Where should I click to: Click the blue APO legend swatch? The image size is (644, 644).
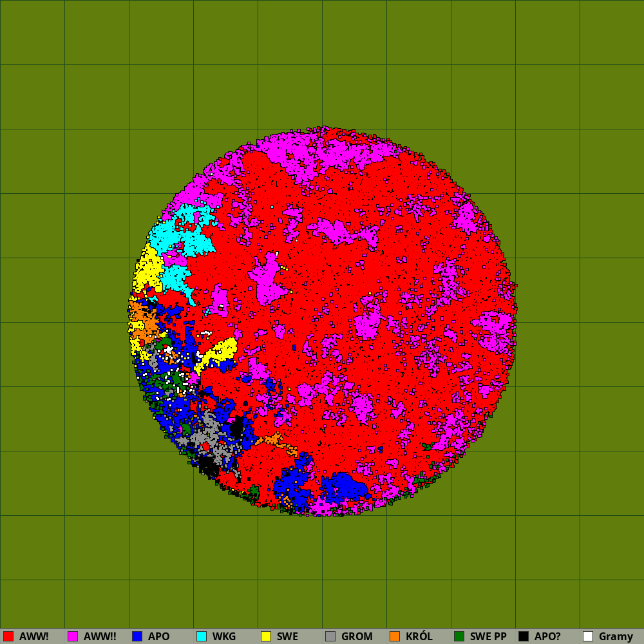[137, 636]
